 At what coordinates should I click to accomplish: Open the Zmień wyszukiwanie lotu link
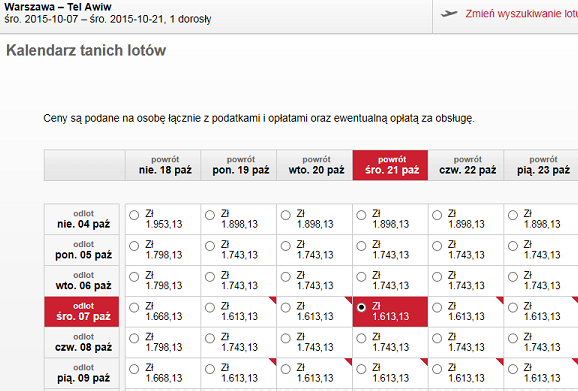pyautogui.click(x=521, y=14)
